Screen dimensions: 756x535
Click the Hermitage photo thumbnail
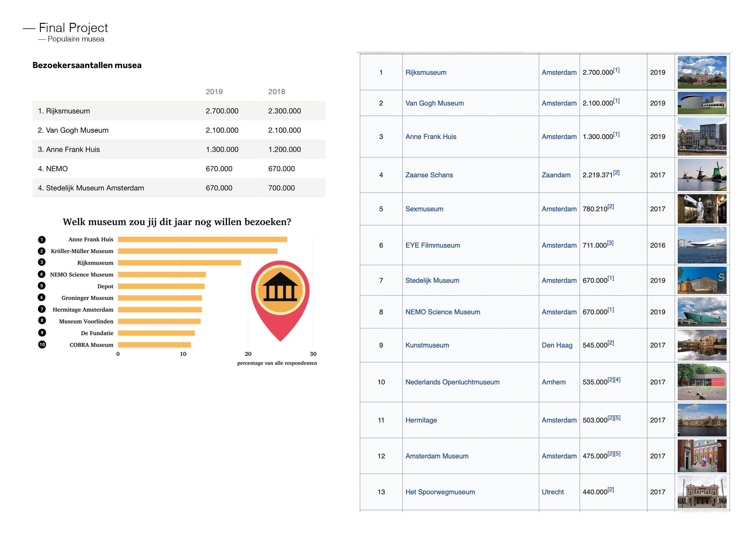[x=702, y=420]
